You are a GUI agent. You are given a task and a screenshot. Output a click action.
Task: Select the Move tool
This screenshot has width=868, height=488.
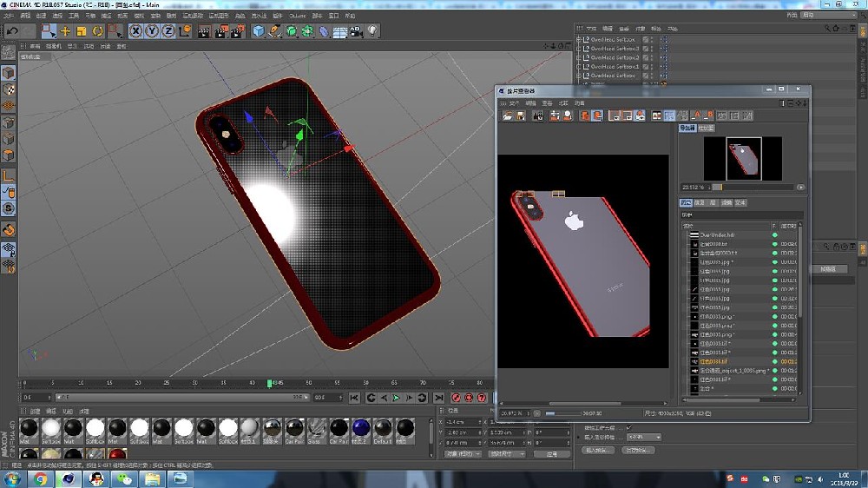[x=65, y=31]
